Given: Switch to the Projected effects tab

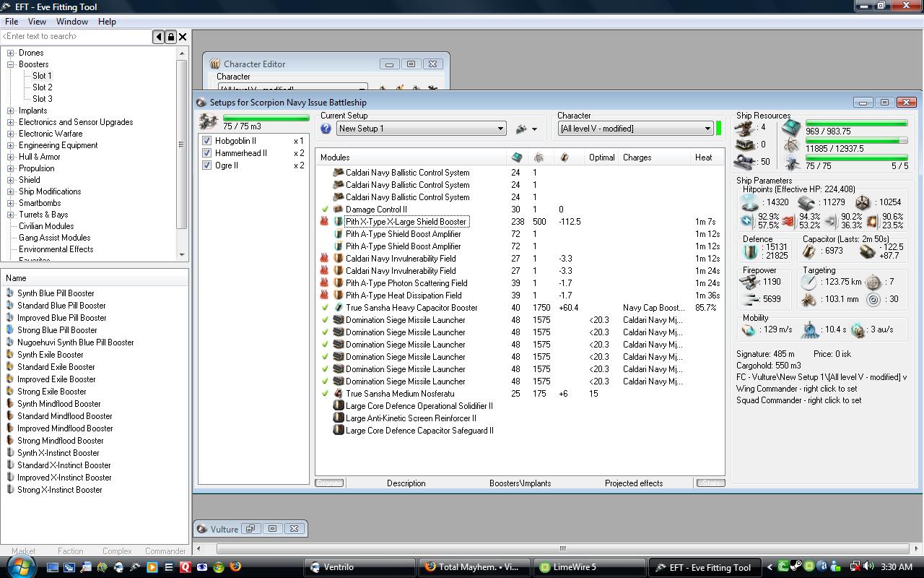Looking at the screenshot, I should [x=634, y=483].
